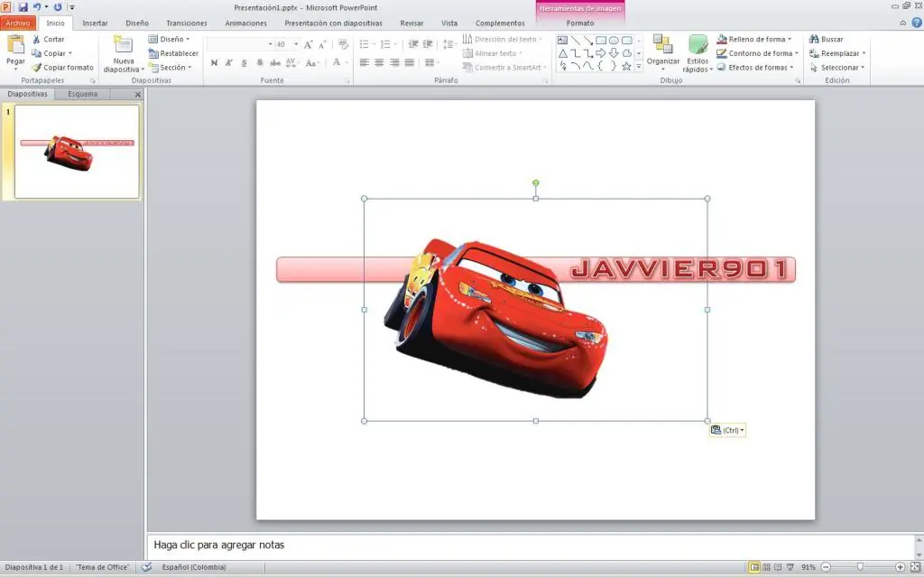Select the triangle shape in the shapes gallery

tap(562, 53)
